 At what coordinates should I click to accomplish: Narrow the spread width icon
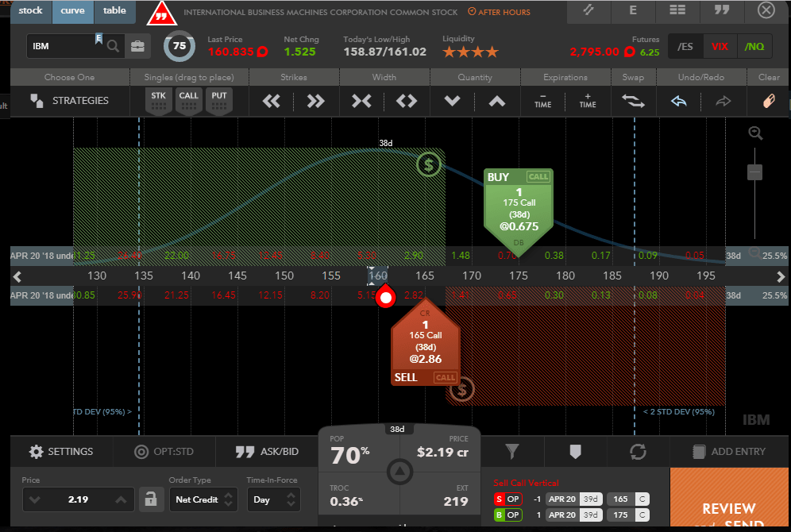point(361,101)
